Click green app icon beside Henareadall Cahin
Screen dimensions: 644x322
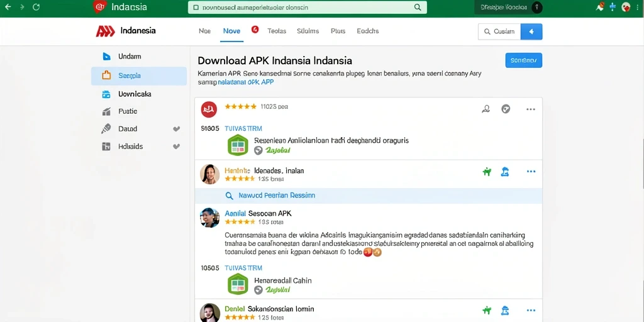coord(238,284)
